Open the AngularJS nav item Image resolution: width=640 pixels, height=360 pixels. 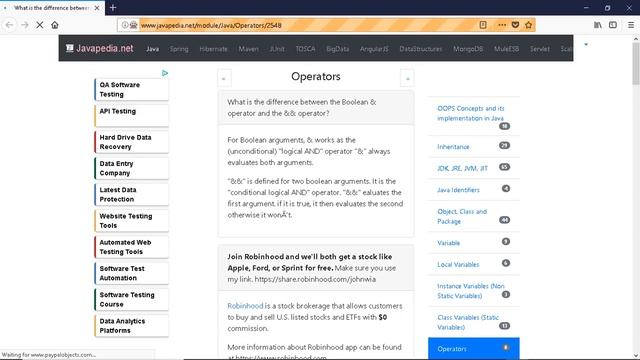pos(374,49)
